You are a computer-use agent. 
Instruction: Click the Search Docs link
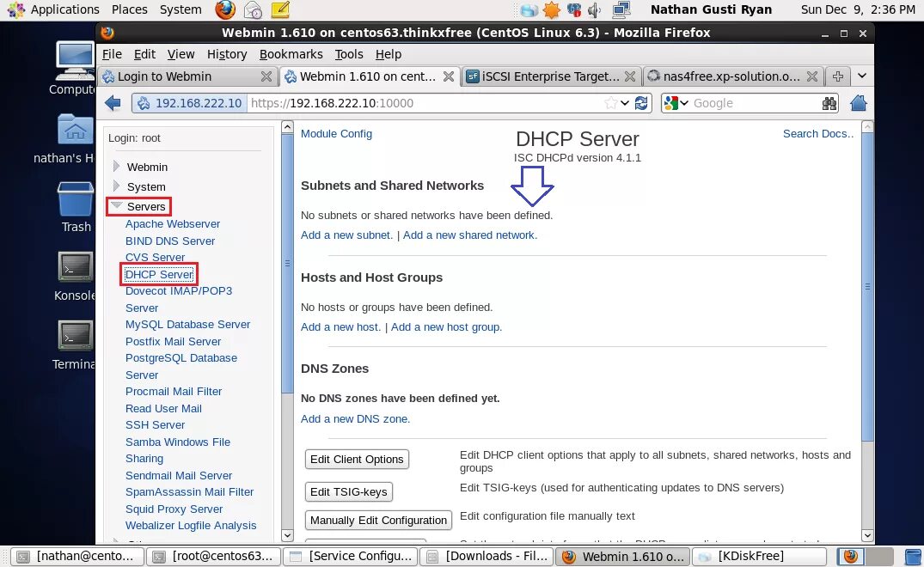pos(818,134)
